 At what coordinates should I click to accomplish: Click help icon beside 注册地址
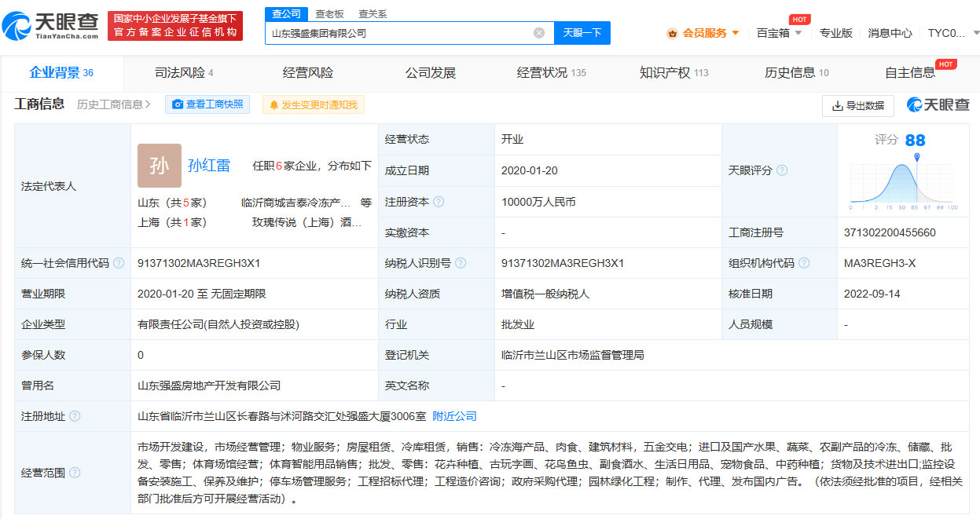[x=75, y=416]
